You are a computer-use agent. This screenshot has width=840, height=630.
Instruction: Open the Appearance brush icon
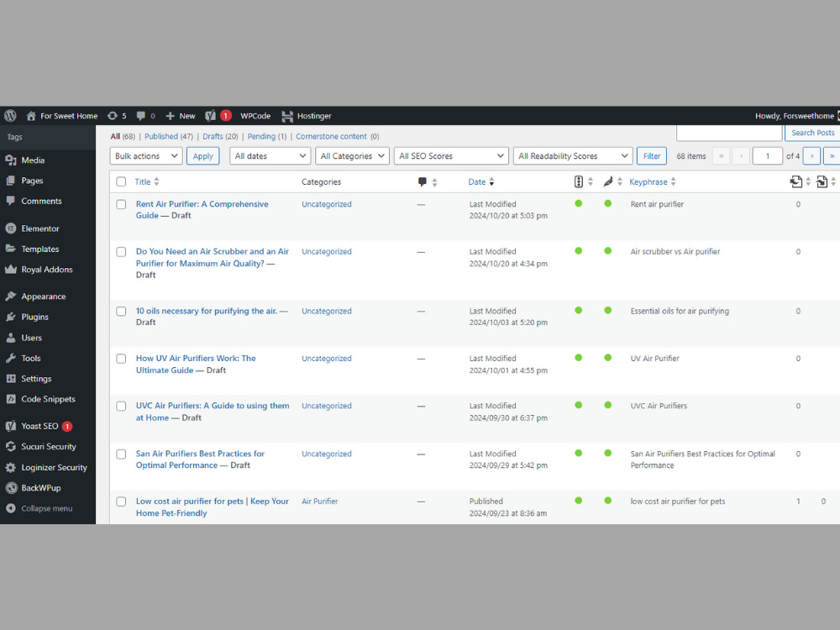click(x=11, y=297)
